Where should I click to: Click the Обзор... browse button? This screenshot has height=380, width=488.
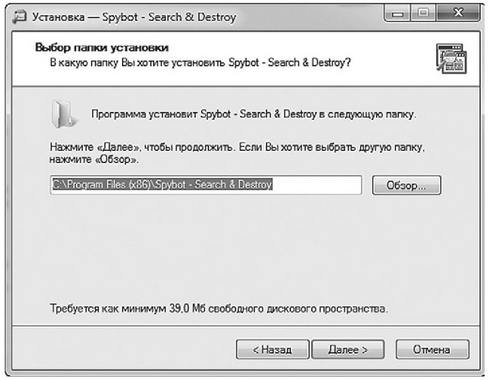click(406, 185)
